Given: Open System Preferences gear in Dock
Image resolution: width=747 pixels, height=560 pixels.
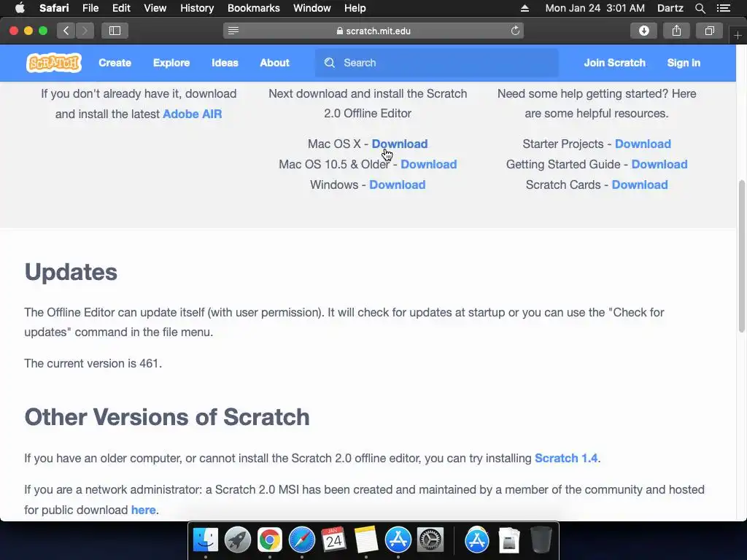Looking at the screenshot, I should click(x=430, y=540).
